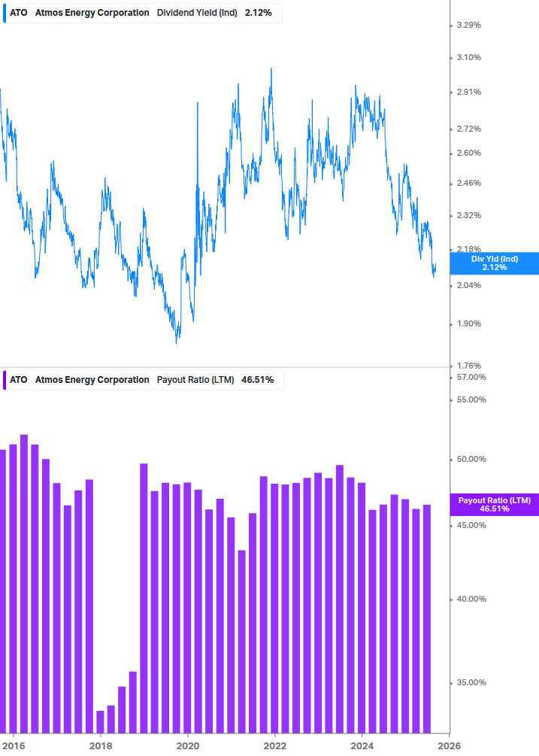Click the 2.60% y-axis label

(468, 153)
